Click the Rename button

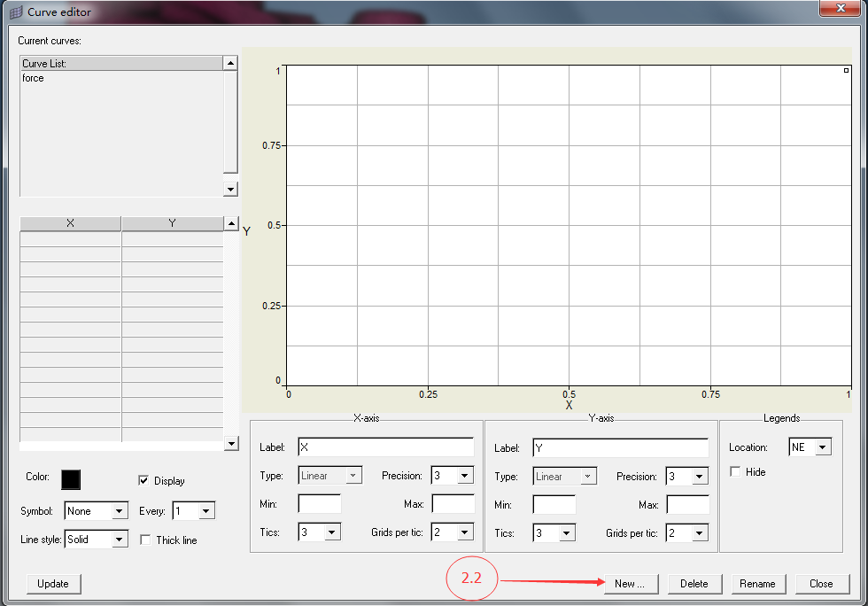click(x=757, y=584)
